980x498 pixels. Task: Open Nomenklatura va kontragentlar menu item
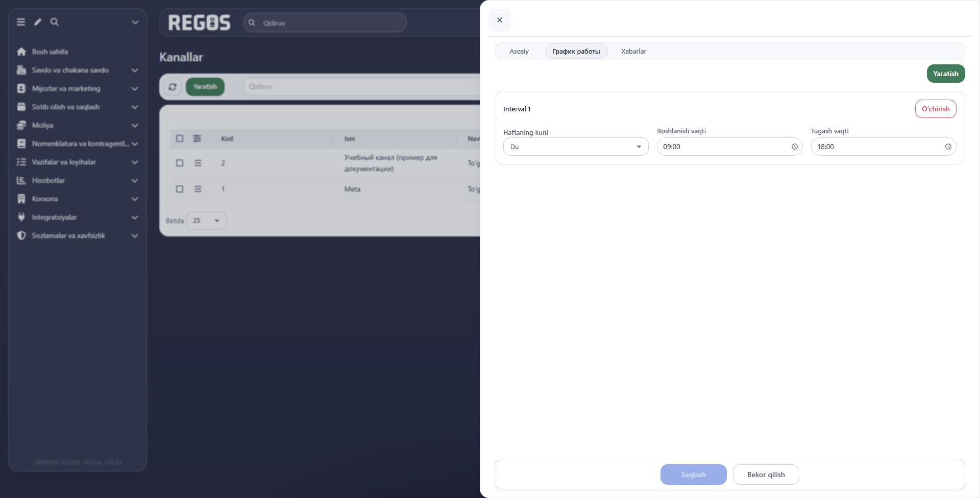point(78,144)
